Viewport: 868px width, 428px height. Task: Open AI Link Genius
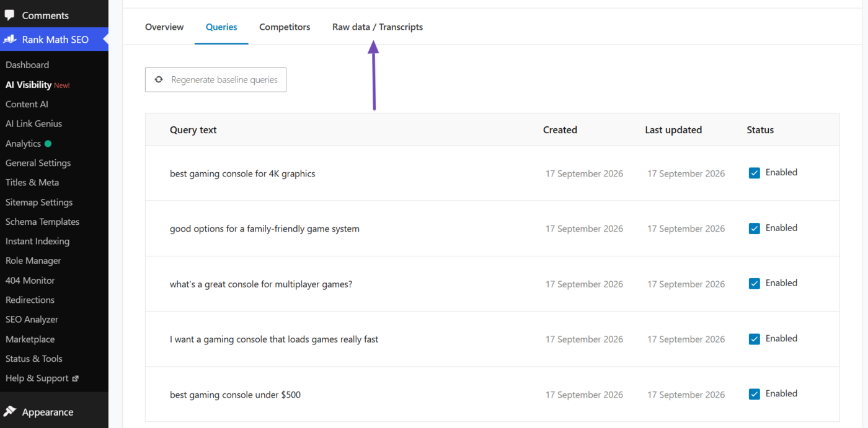[33, 123]
